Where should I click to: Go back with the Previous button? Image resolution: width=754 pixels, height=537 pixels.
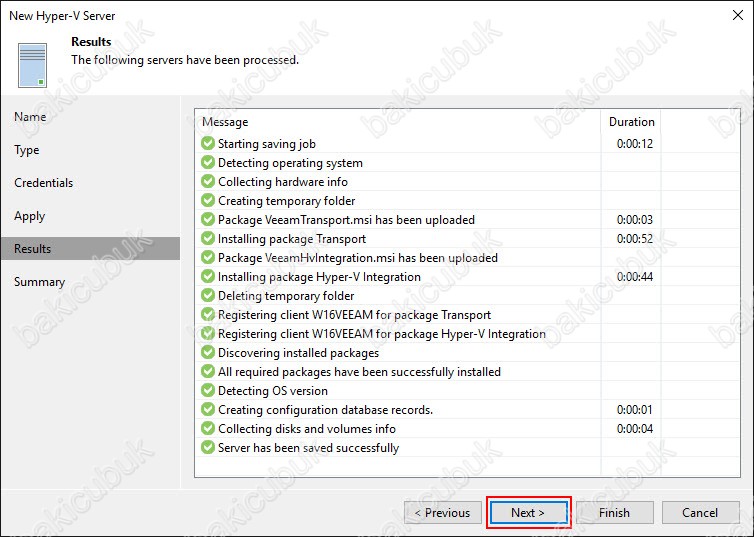pyautogui.click(x=442, y=512)
